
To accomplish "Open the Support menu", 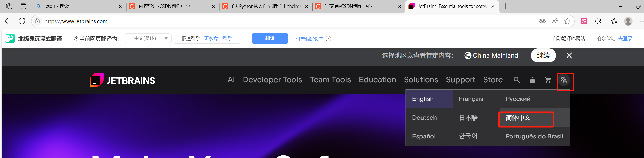I will 461,80.
